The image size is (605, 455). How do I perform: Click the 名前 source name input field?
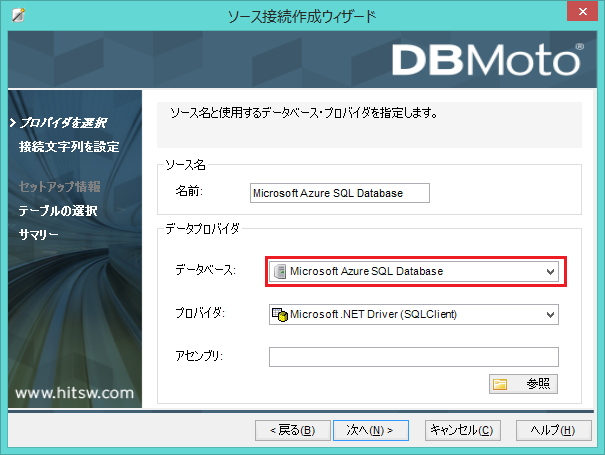[340, 193]
